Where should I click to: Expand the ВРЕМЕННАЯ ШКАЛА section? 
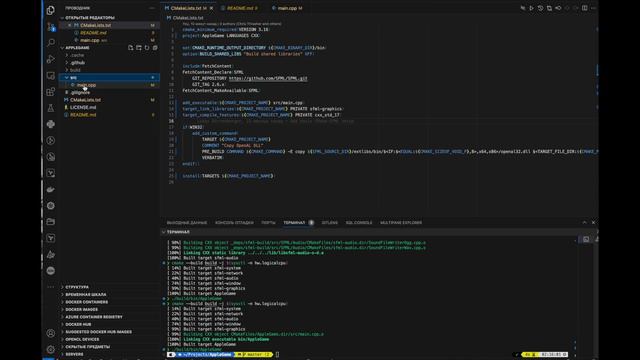[x=109, y=294]
